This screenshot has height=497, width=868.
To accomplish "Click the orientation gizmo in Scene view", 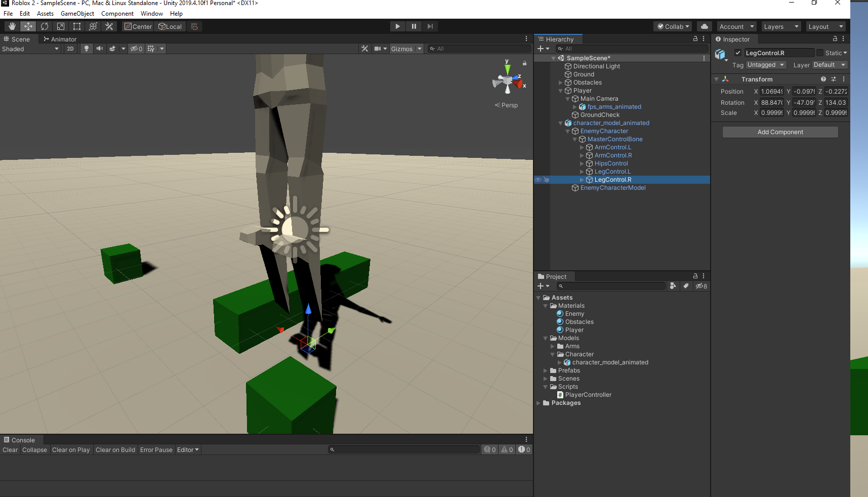I will (509, 79).
